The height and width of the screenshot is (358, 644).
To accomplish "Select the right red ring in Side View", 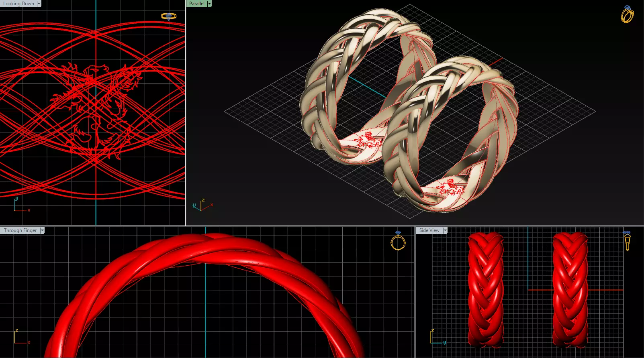I will [x=570, y=290].
